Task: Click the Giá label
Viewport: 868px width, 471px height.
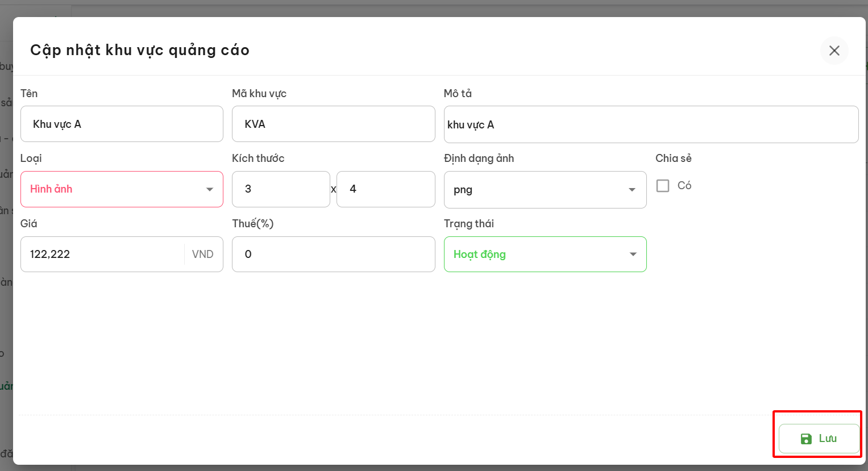Action: pyautogui.click(x=29, y=224)
